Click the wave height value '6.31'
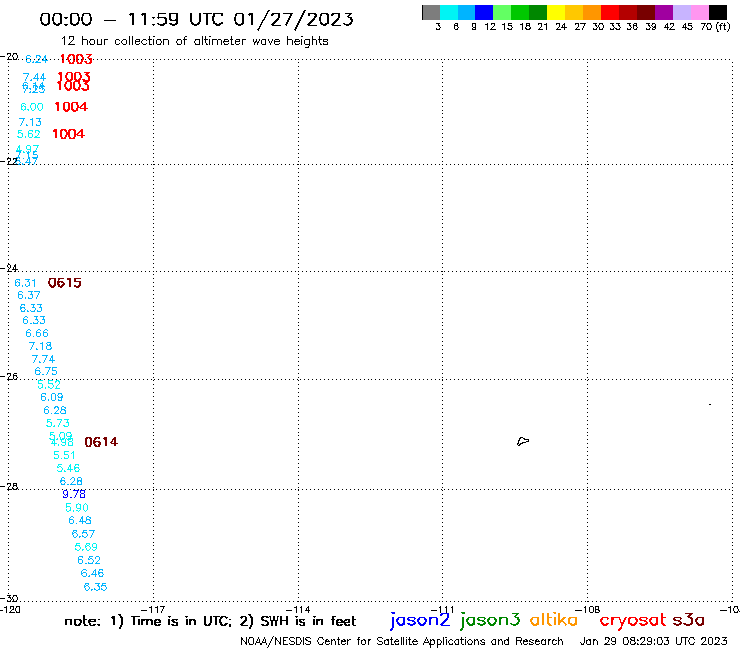740x650 pixels. pyautogui.click(x=25, y=283)
